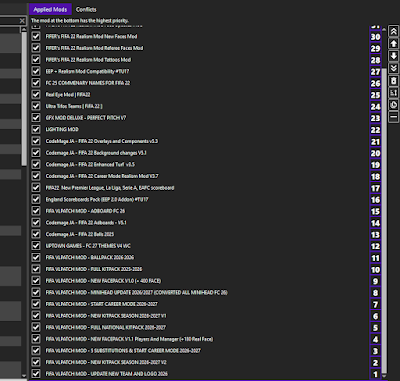Uncheck EEP + Realism Mod Compatibility
This screenshot has height=381, width=400.
pyautogui.click(x=36, y=71)
